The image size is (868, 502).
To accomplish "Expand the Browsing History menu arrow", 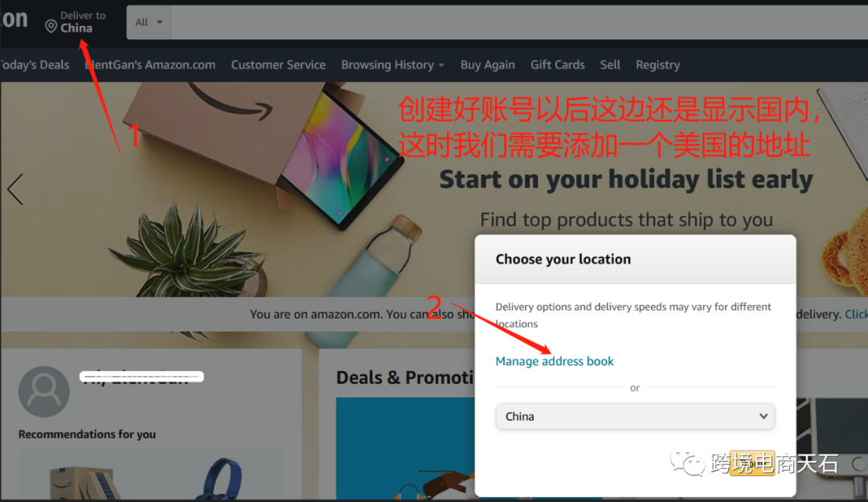I will pos(441,65).
